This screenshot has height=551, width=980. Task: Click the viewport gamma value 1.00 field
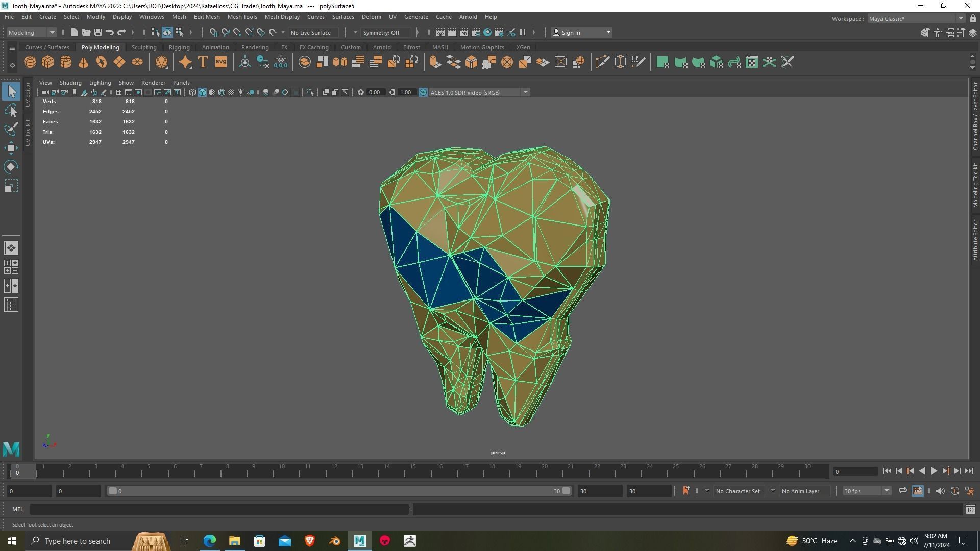tap(406, 92)
